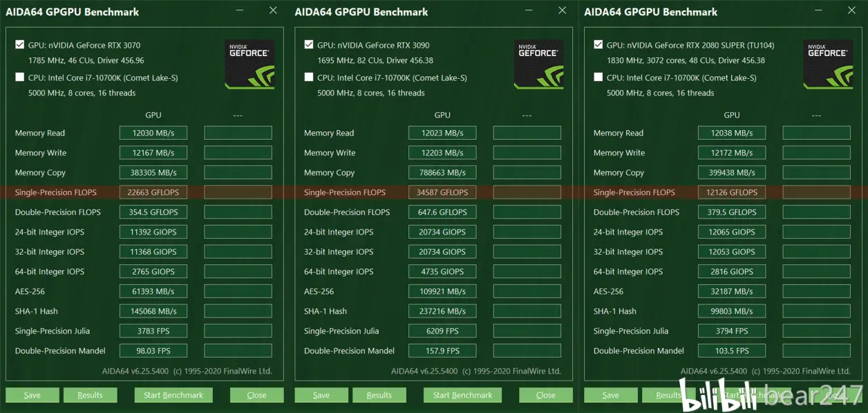Viewport: 868px width, 413px height.
Task: Click the 12023 MB/s Memory Read value
Action: (442, 133)
